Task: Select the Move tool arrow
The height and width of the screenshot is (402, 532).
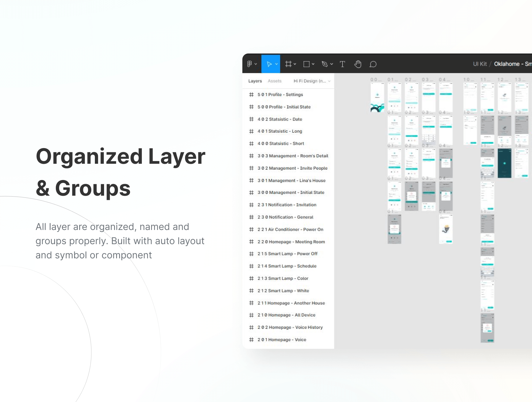Action: pos(269,64)
